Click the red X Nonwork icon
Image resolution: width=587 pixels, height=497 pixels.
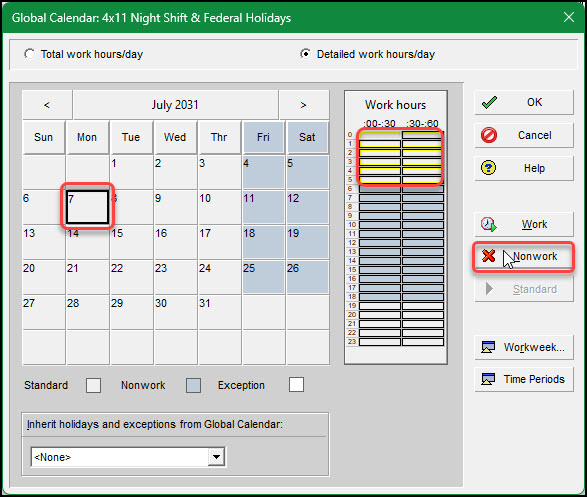point(489,256)
